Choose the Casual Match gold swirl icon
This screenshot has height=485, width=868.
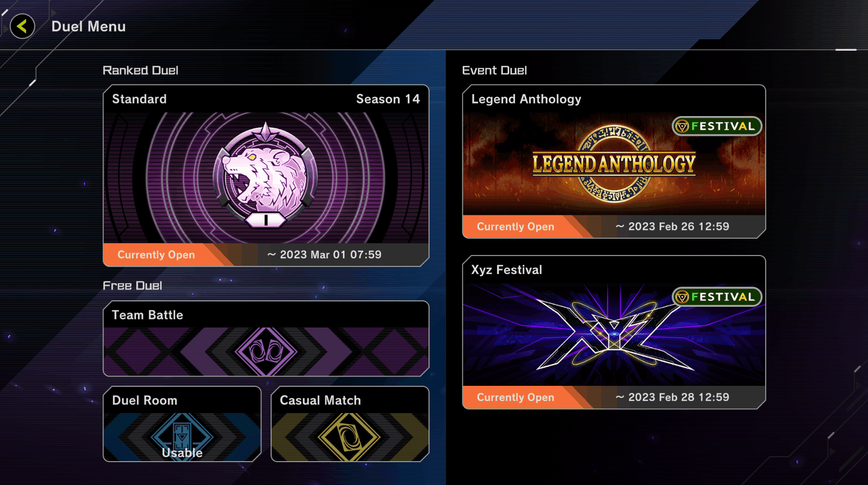click(x=349, y=437)
